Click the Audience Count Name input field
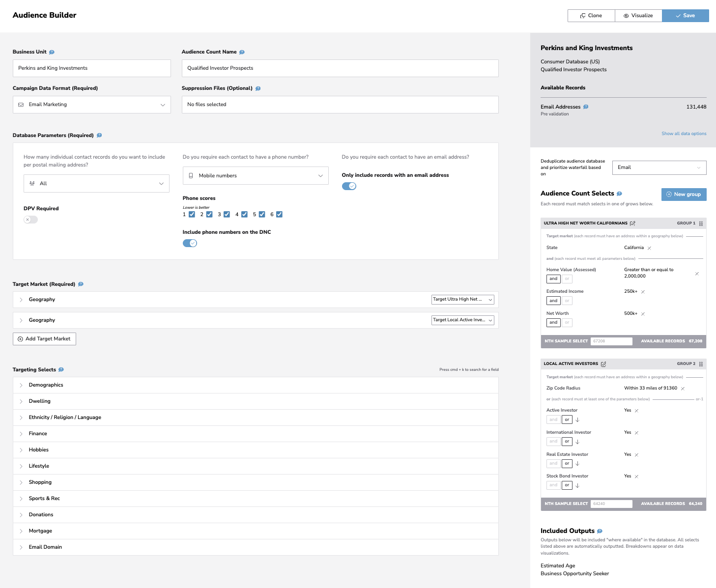 [340, 68]
